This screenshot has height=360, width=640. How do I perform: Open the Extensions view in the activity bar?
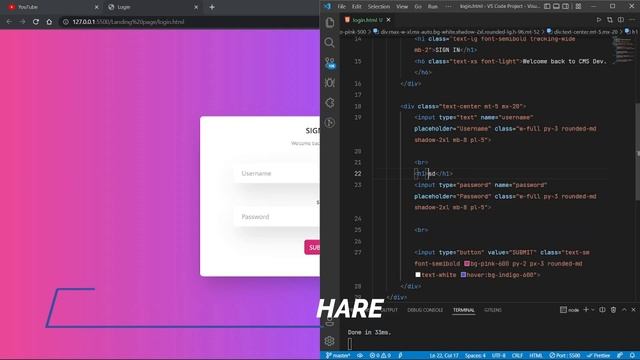330,103
